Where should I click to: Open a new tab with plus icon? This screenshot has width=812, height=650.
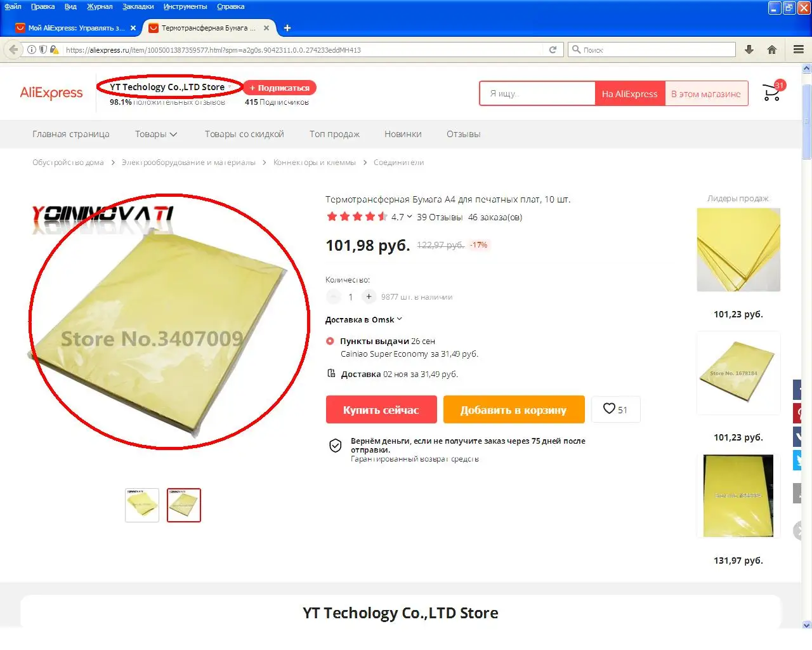coord(287,28)
